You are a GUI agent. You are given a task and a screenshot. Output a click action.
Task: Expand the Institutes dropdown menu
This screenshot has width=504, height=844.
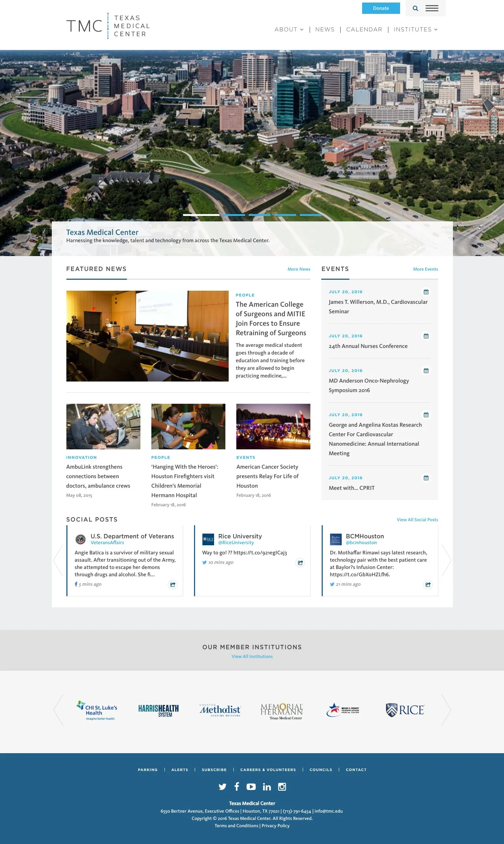click(x=415, y=30)
